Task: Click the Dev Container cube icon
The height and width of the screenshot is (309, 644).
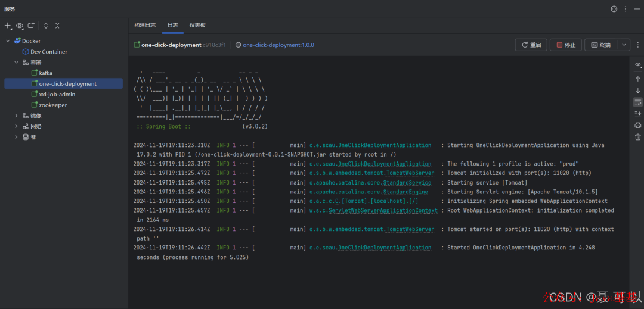Action: pyautogui.click(x=26, y=52)
